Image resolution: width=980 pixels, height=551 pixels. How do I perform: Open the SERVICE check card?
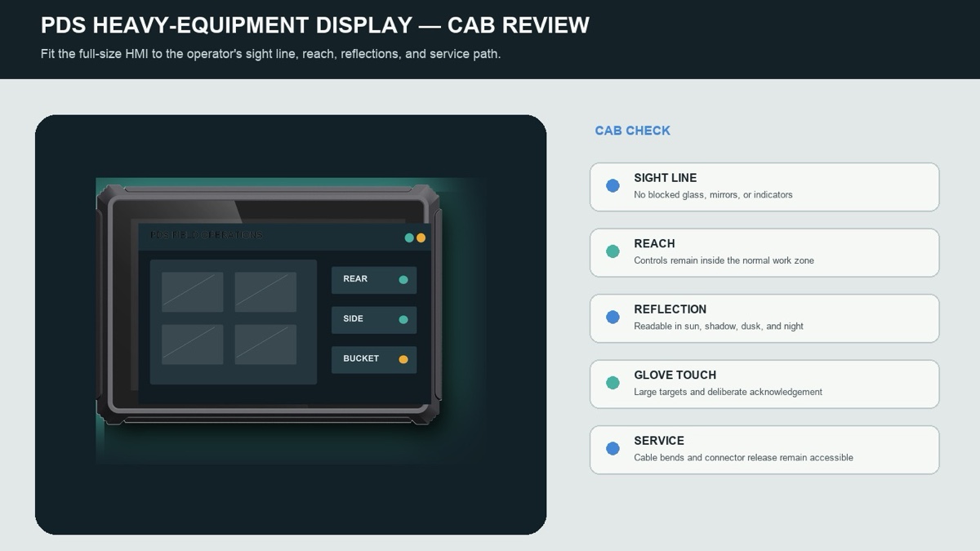point(764,450)
